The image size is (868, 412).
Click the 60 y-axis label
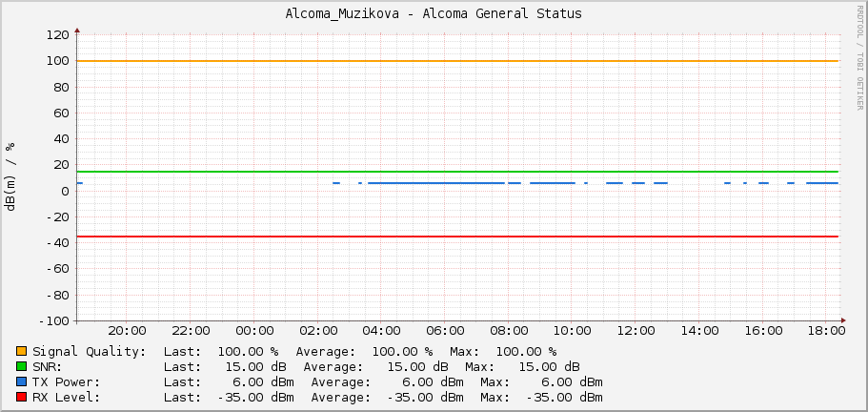click(62, 113)
